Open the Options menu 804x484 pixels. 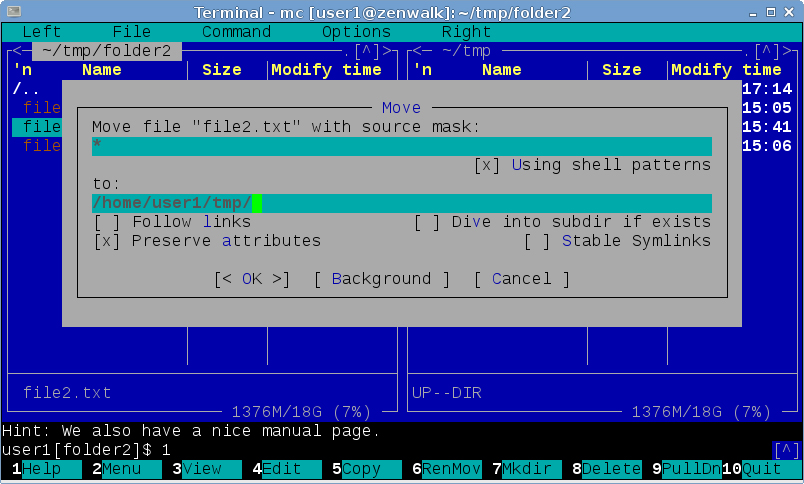356,32
